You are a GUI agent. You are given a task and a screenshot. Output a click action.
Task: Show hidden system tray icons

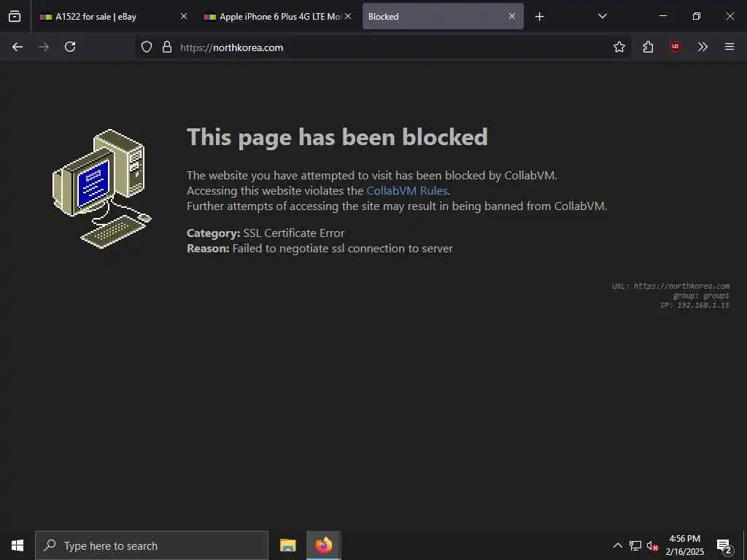[617, 545]
